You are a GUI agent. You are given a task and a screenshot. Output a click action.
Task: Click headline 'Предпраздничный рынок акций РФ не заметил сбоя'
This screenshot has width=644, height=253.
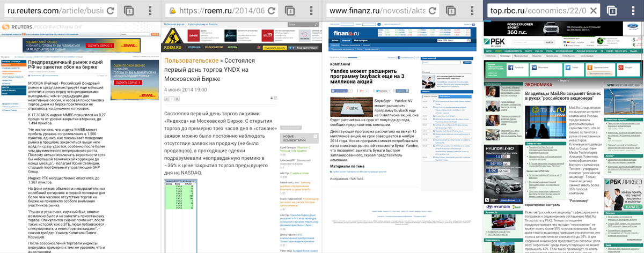(65, 65)
